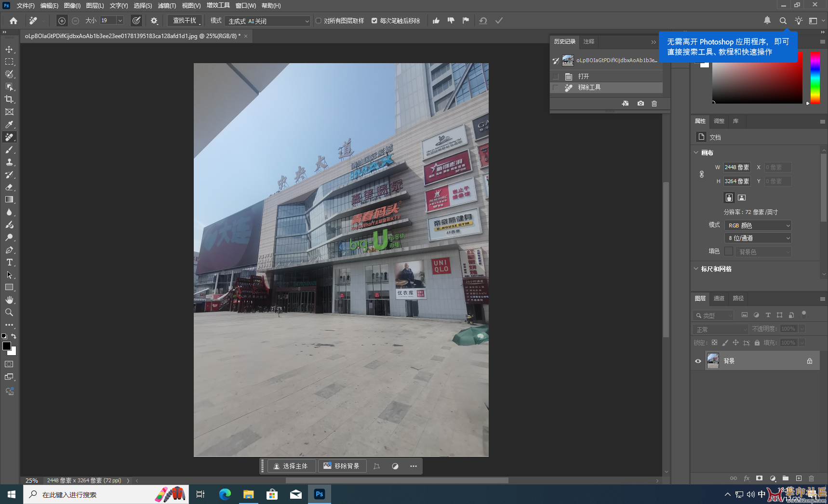This screenshot has width=828, height=504.
Task: Switch to the 通道 tab
Action: 719,299
